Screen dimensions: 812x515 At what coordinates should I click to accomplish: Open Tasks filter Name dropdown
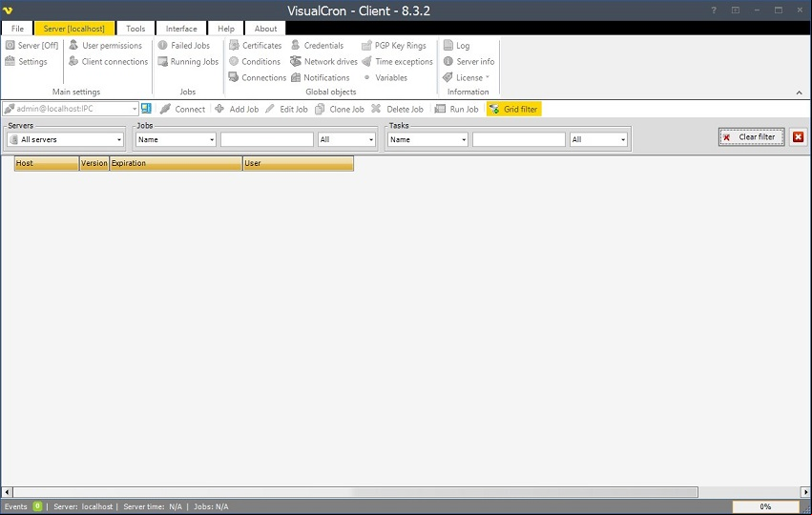coord(427,140)
